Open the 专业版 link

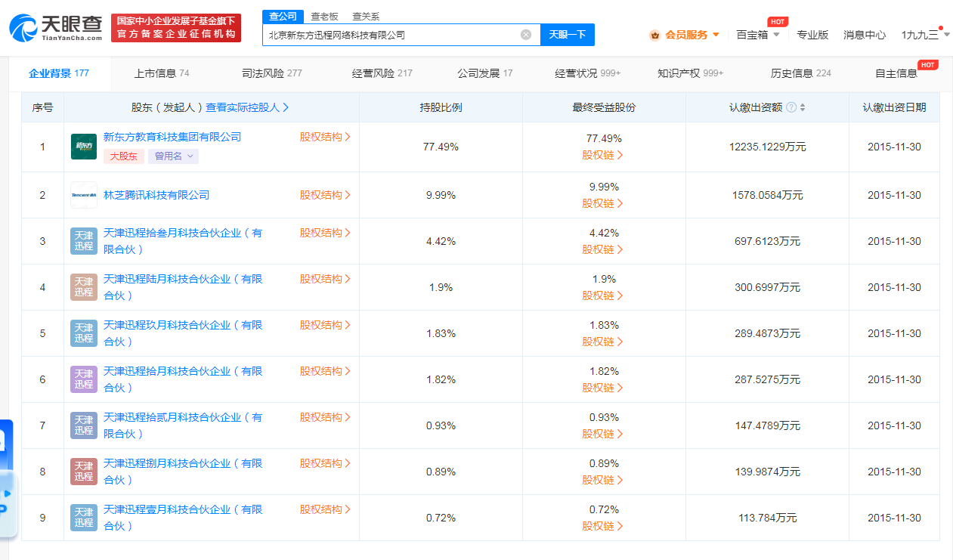[812, 35]
